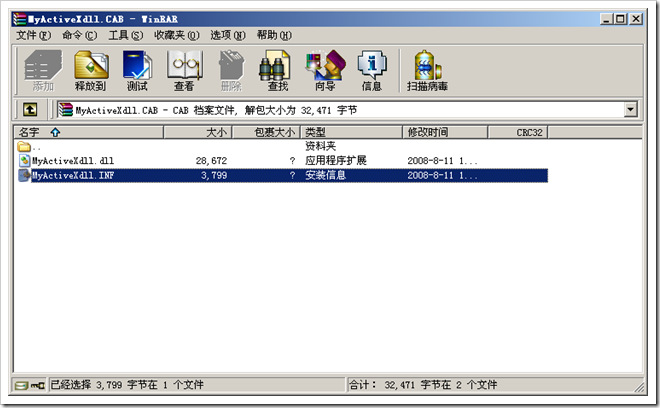Sort by CRC32 column header
660x408 pixels.
[517, 132]
